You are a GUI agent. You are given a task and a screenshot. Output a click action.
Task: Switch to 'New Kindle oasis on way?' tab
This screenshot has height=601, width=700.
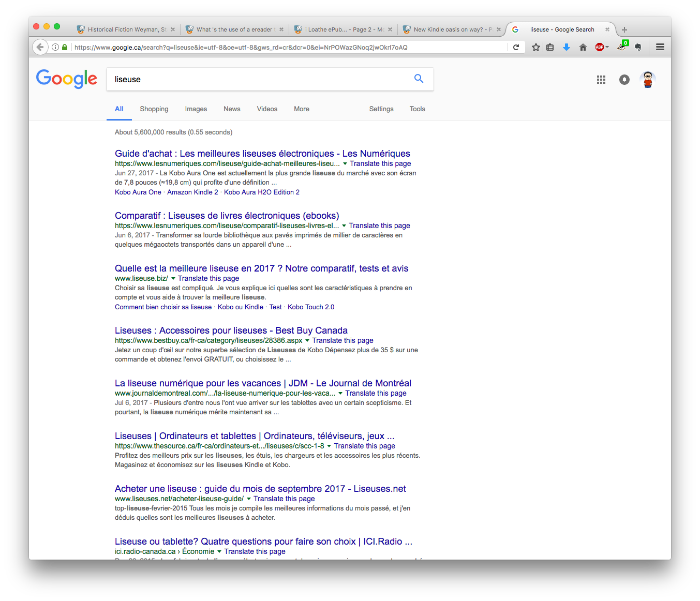(452, 29)
